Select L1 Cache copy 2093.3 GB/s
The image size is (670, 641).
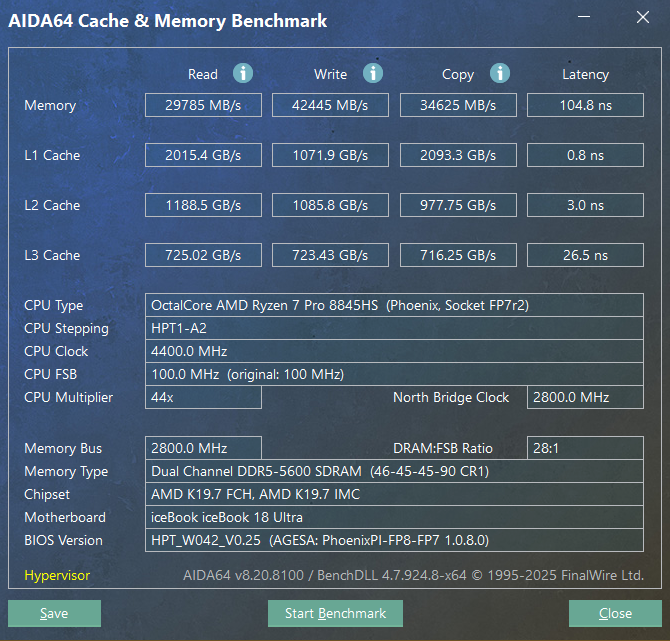click(x=458, y=155)
